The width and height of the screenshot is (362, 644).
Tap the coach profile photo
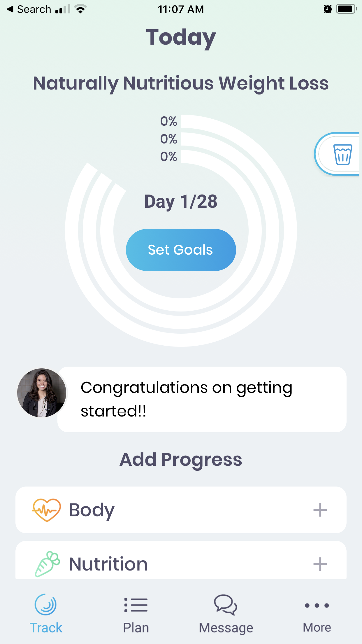pos(42,393)
